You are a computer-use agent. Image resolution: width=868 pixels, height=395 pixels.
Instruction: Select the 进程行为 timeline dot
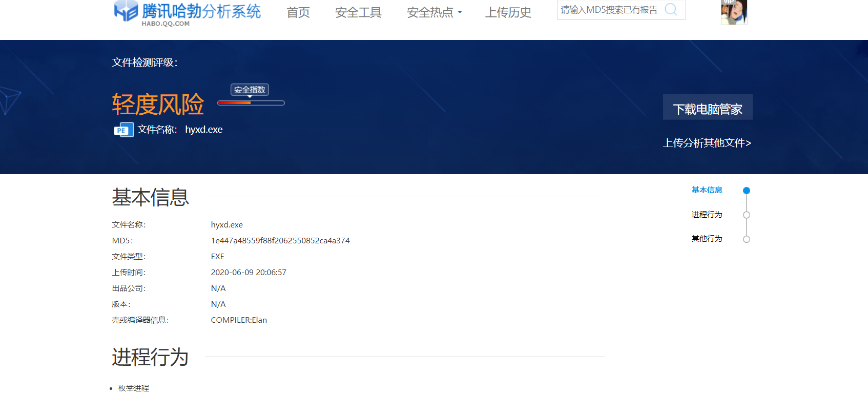747,215
